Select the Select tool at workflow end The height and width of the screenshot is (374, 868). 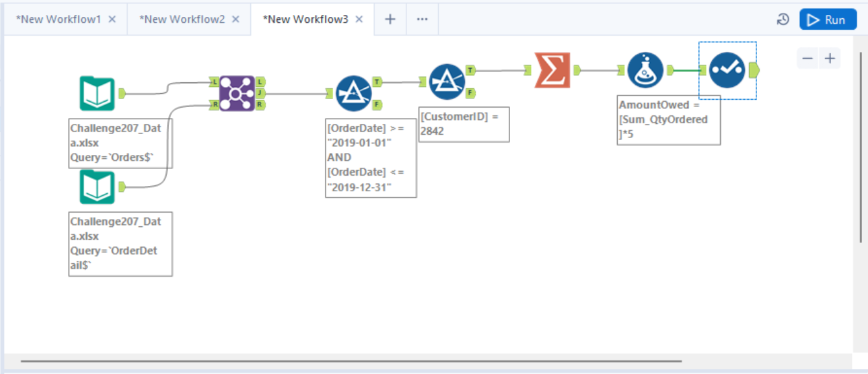point(727,70)
